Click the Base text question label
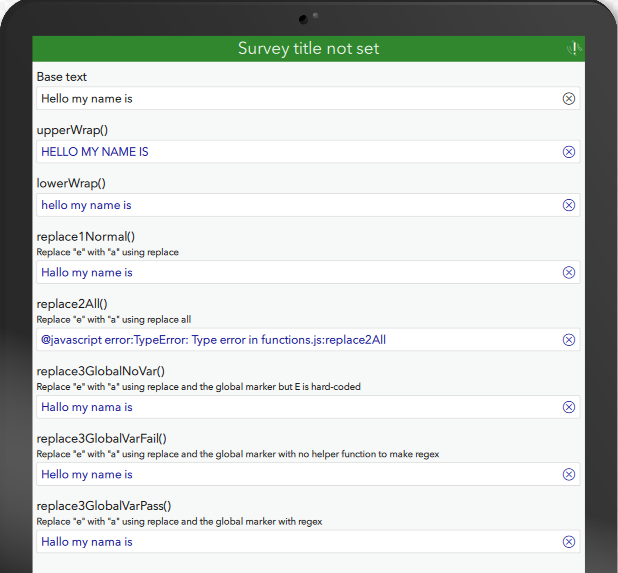The height and width of the screenshot is (573, 618). click(x=62, y=76)
